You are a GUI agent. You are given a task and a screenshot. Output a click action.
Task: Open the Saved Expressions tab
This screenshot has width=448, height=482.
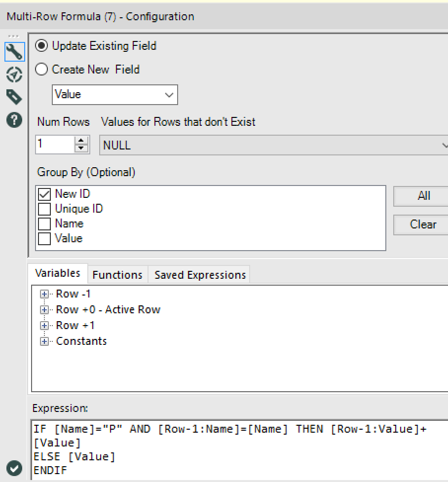click(199, 275)
